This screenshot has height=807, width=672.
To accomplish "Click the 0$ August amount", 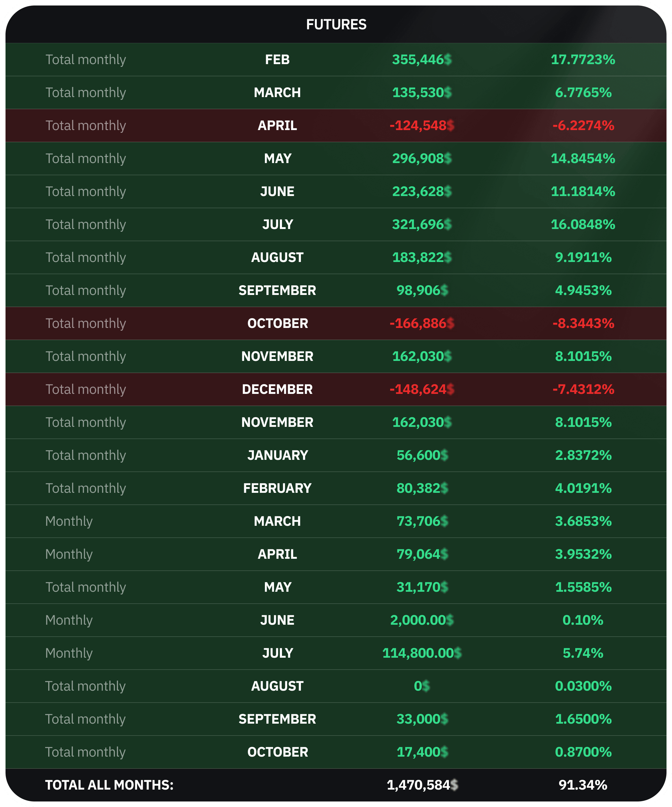I will pos(422,686).
